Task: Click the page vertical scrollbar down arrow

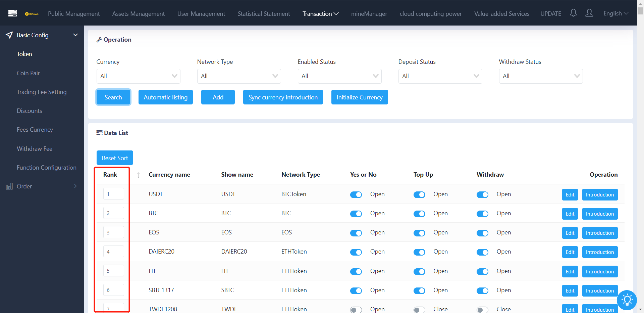Action: pos(640,309)
